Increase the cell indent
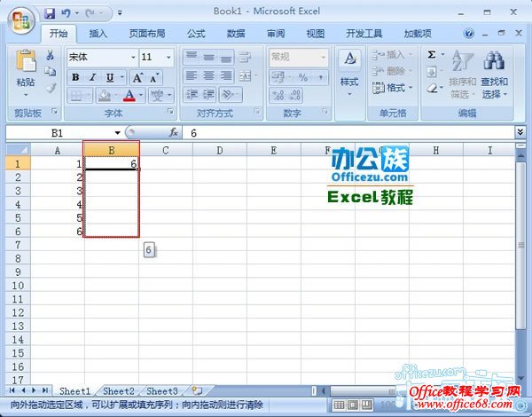 tap(208, 95)
